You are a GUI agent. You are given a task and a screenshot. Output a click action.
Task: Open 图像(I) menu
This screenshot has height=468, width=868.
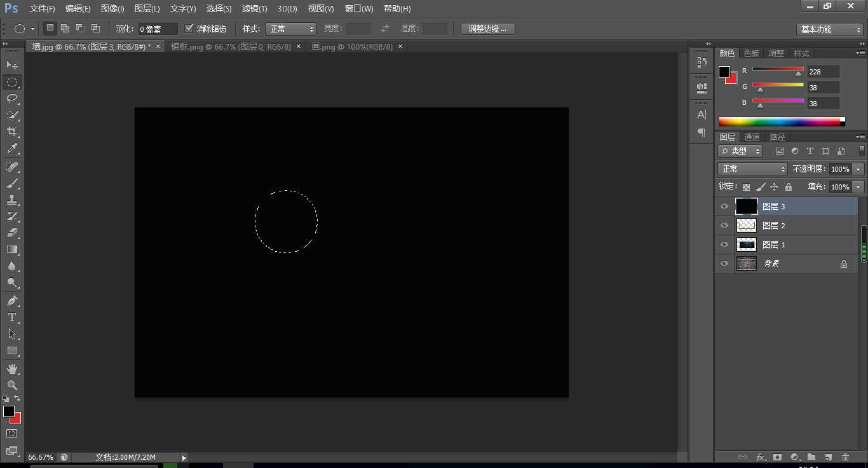click(x=112, y=9)
